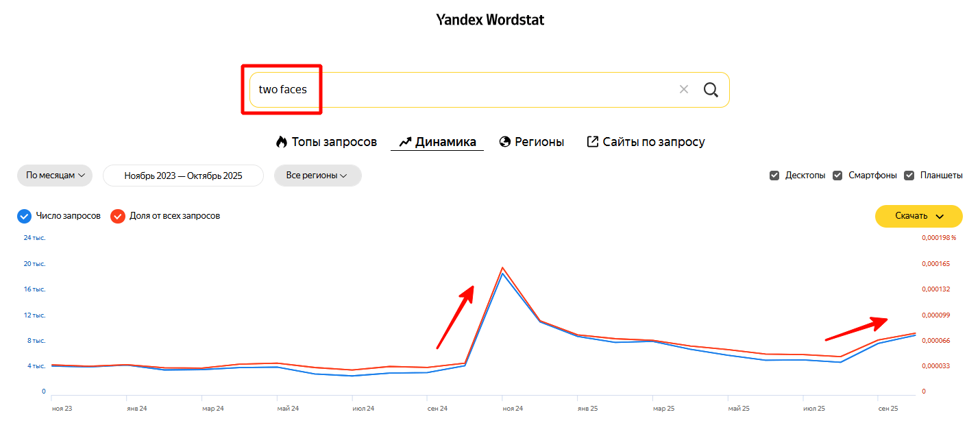Open the date range Ноябрь 2023 — Октябрь 2025 picker
Image resolution: width=980 pixels, height=421 pixels.
[183, 176]
